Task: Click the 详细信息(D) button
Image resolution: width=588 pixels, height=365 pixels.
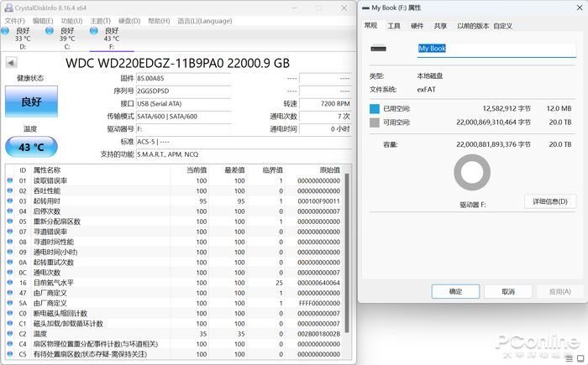Action: click(x=550, y=201)
